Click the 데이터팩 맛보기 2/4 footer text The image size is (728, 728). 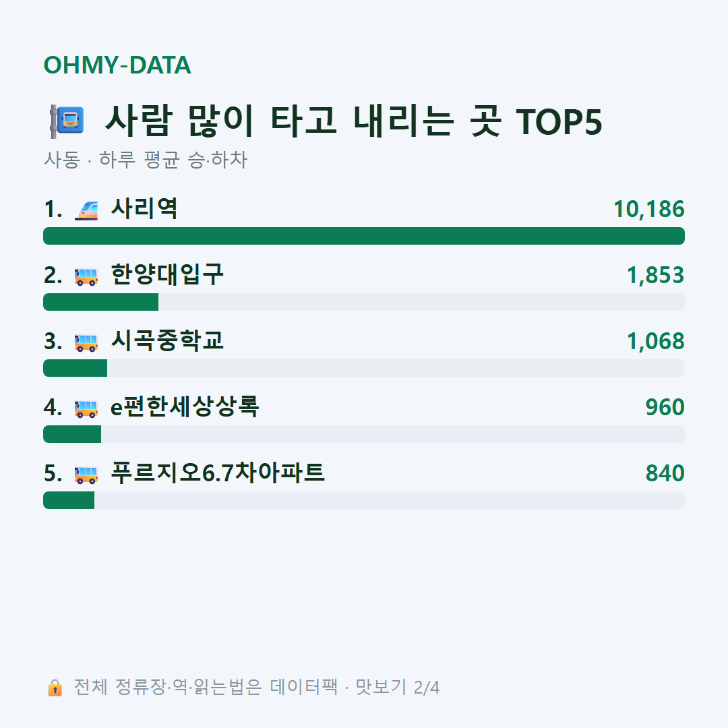click(355, 687)
